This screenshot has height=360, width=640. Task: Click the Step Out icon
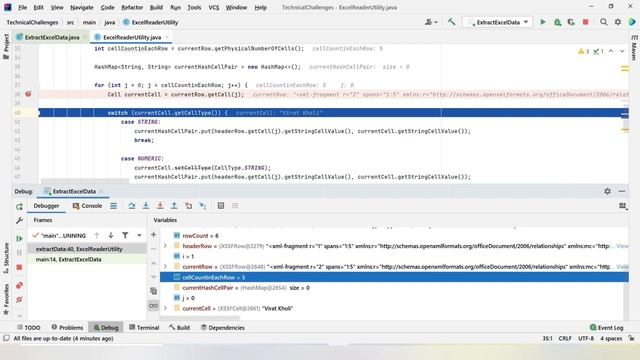point(174,206)
